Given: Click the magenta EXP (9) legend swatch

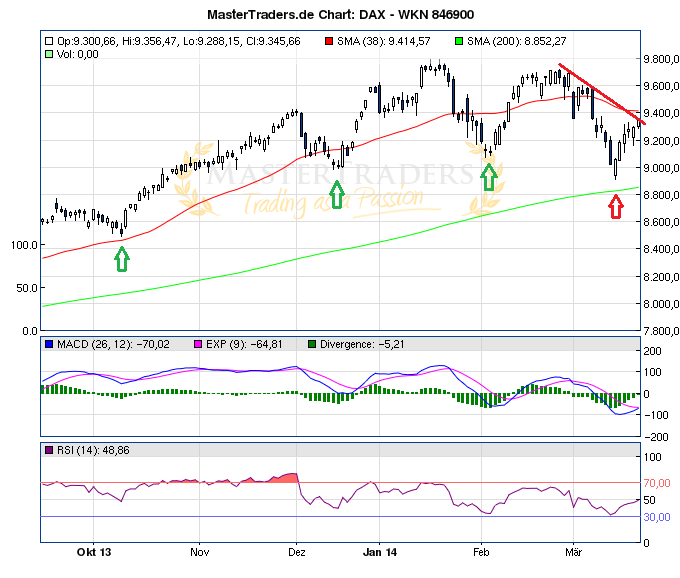Looking at the screenshot, I should pyautogui.click(x=198, y=344).
